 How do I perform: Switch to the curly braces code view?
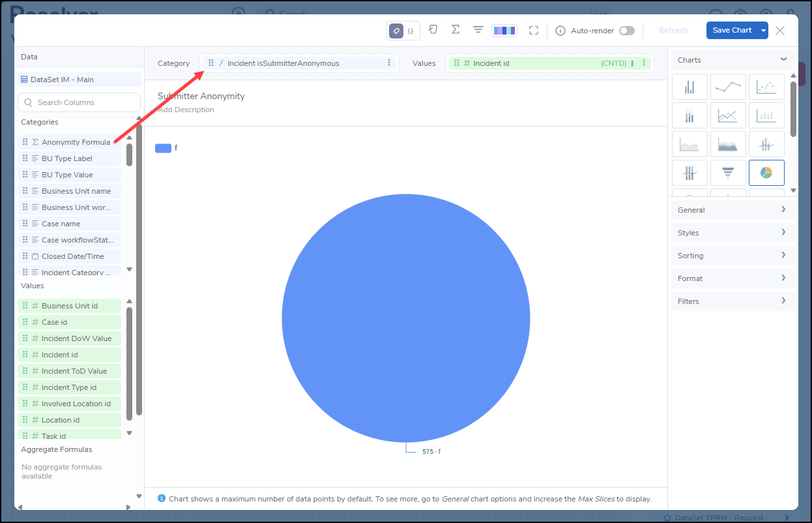[x=411, y=31]
